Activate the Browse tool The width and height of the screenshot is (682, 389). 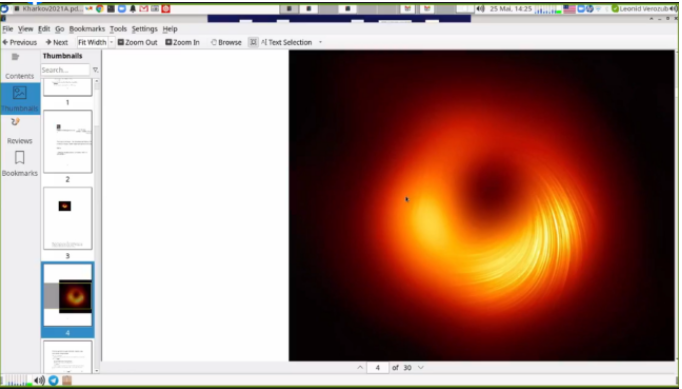tap(226, 42)
